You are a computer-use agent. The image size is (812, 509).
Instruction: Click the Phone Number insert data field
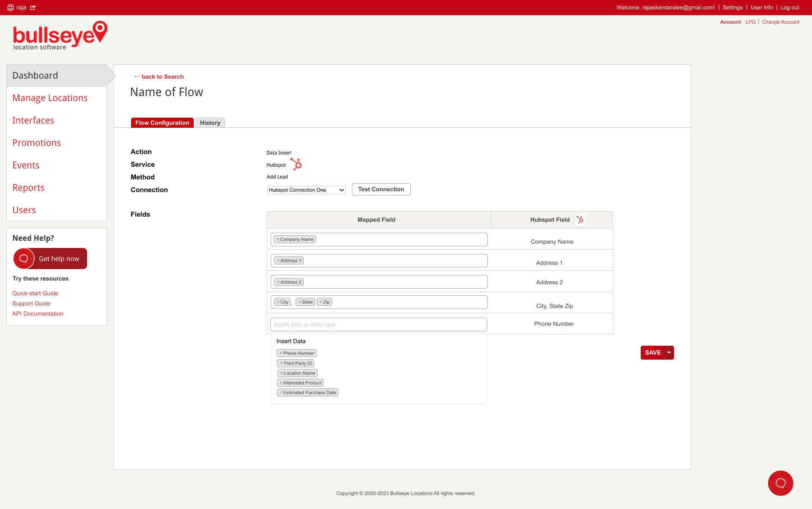click(x=379, y=325)
